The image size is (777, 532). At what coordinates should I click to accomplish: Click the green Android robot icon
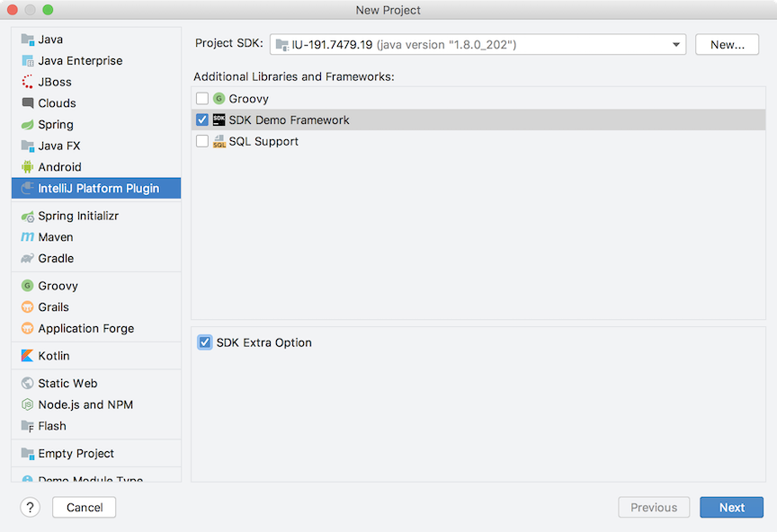click(x=27, y=167)
